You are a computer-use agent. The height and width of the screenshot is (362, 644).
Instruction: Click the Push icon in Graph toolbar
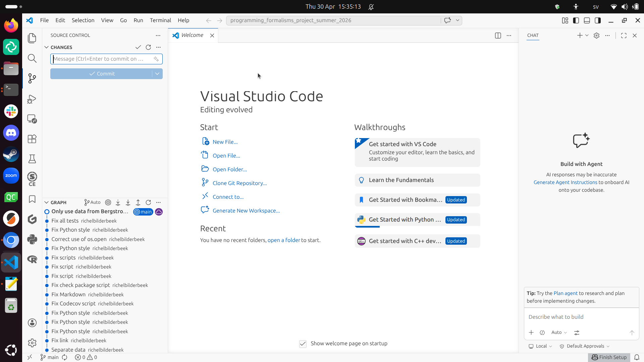pyautogui.click(x=138, y=202)
